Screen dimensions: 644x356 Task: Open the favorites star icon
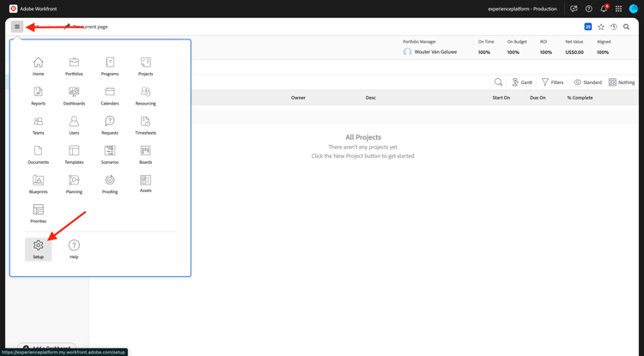point(601,27)
